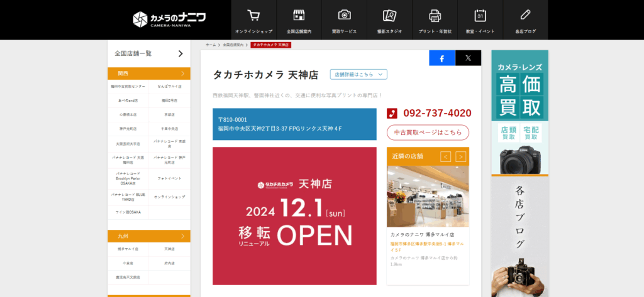Viewport: 644px width, 297px height.
Task: Select 鹿児島天文館店 in 九州 list
Action: (x=128, y=277)
